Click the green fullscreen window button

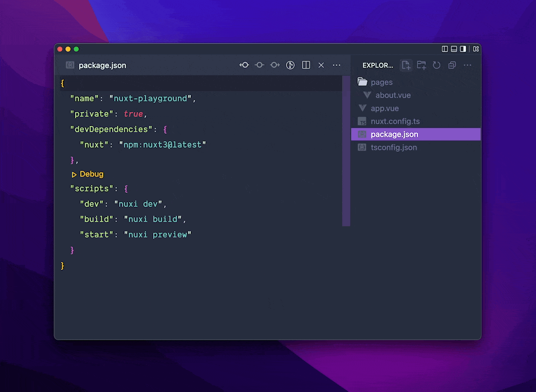pyautogui.click(x=76, y=49)
